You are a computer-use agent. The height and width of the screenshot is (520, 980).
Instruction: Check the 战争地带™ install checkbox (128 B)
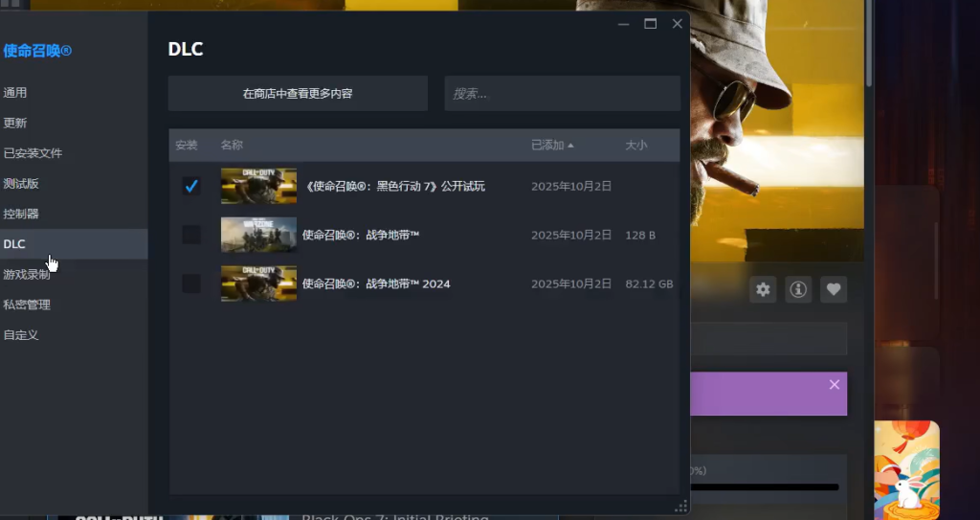(191, 235)
